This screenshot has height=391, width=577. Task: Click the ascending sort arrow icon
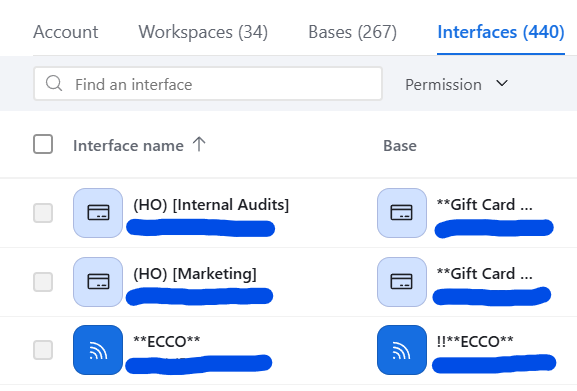click(199, 144)
